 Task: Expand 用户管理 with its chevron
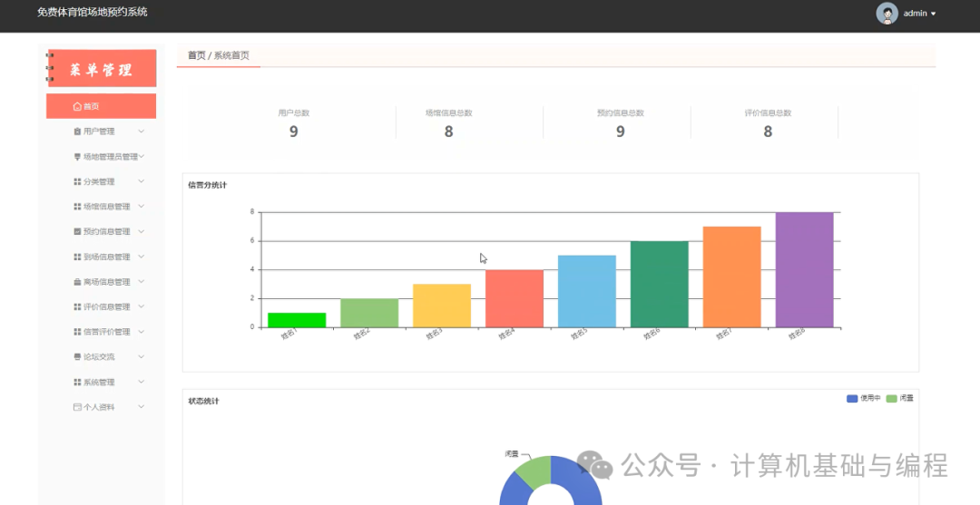[x=142, y=131]
